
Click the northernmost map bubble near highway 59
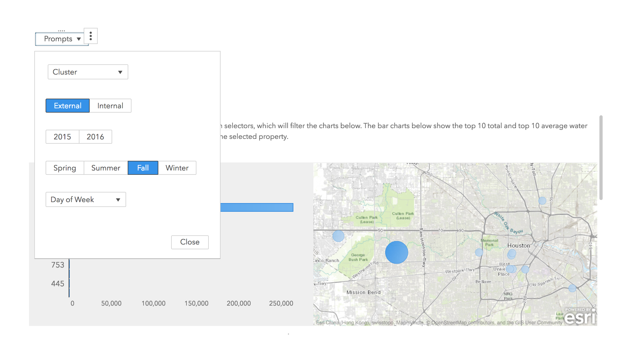542,200
